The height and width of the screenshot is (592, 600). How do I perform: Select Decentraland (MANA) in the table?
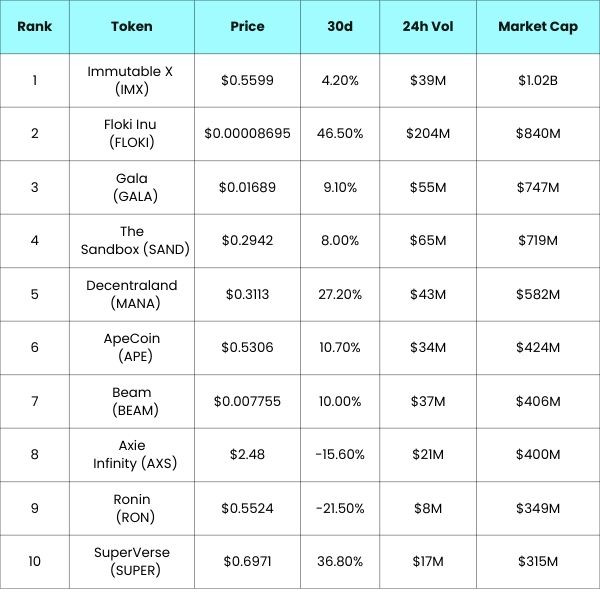coord(132,294)
